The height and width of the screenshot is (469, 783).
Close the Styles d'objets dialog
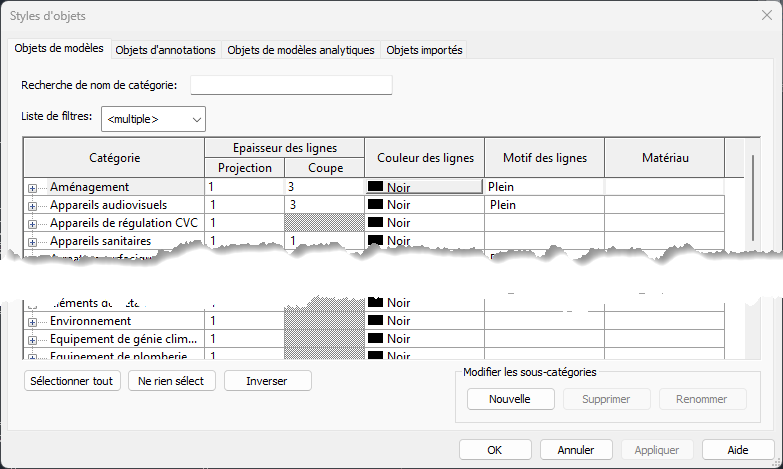[767, 15]
